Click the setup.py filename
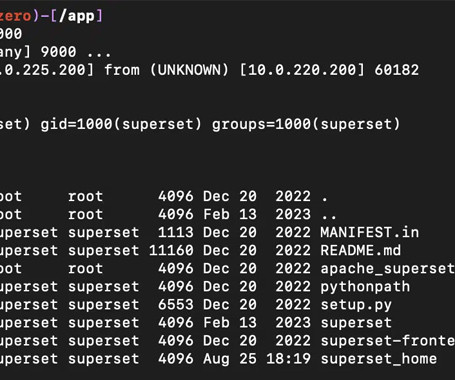 (x=356, y=305)
